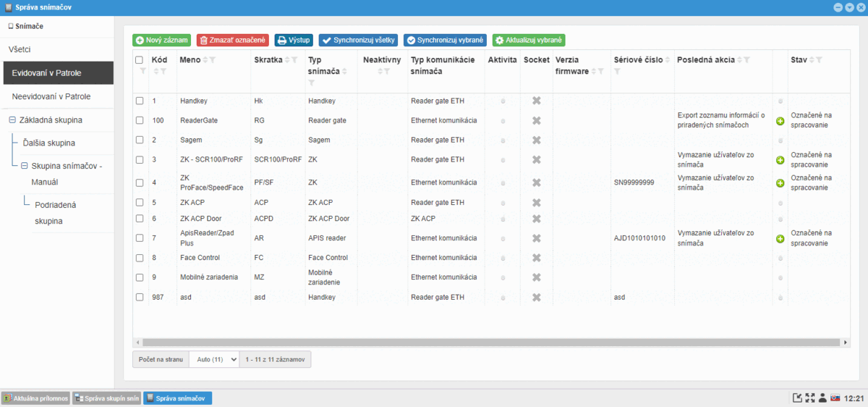The image size is (868, 407).
Task: Open the filter icon in the Skratka column header
Action: click(294, 60)
